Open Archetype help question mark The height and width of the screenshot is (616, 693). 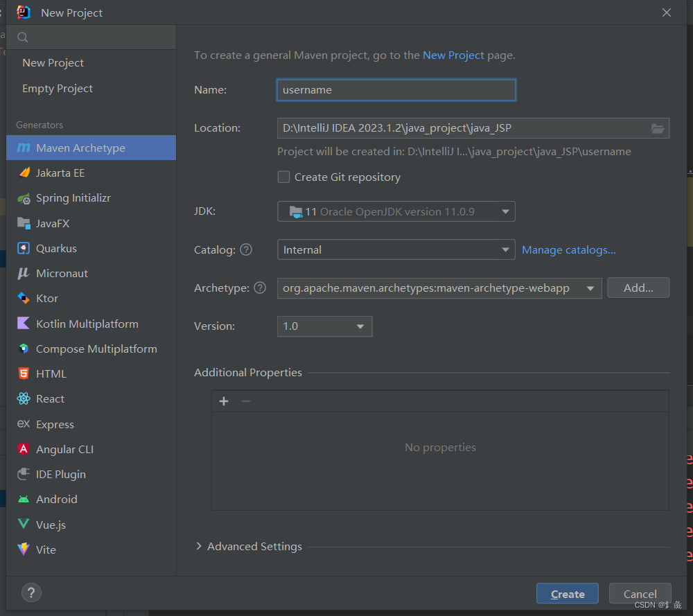[260, 288]
